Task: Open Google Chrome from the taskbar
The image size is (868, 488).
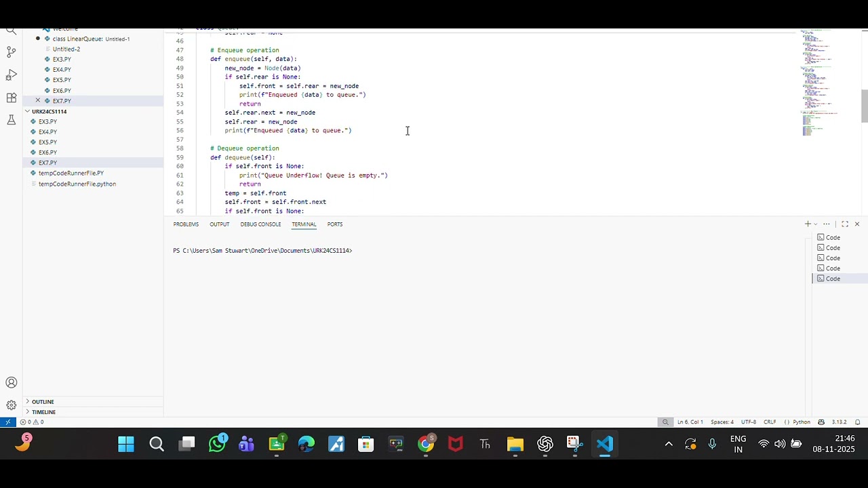Action: pyautogui.click(x=426, y=445)
